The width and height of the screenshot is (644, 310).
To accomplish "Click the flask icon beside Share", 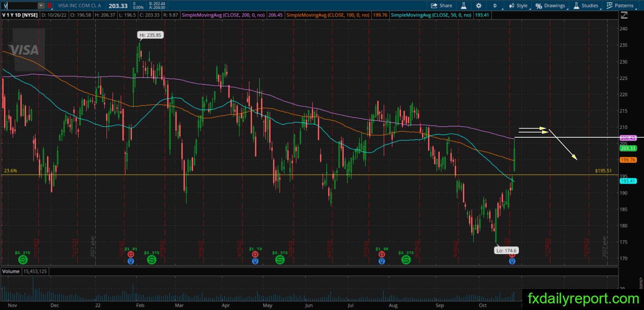I will (464, 6).
